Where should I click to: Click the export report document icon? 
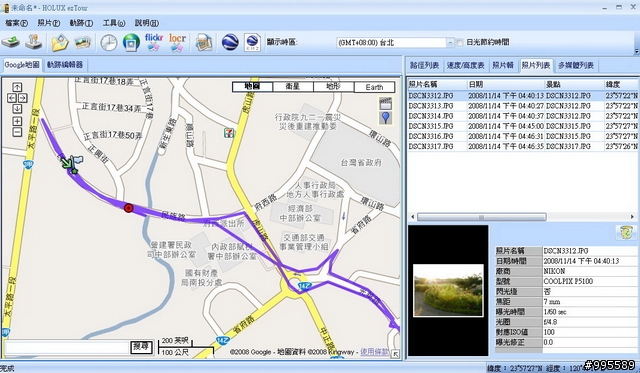pos(204,42)
